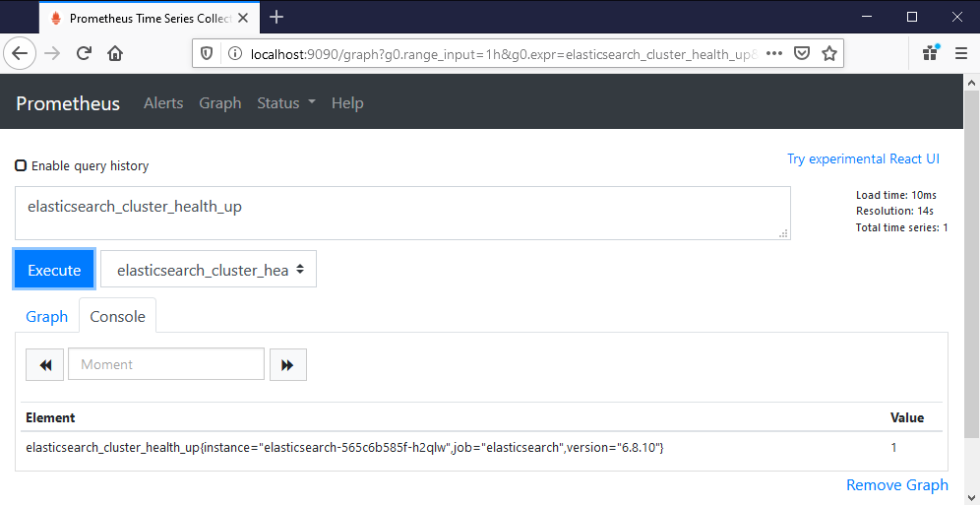
Task: Reload the page with refresh icon
Action: click(85, 53)
